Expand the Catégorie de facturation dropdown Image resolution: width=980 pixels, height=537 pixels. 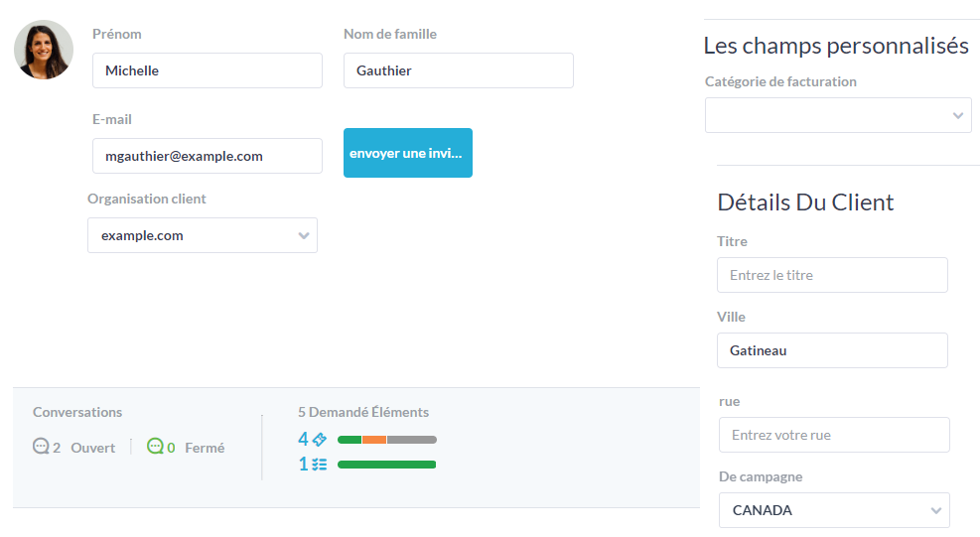pos(838,115)
